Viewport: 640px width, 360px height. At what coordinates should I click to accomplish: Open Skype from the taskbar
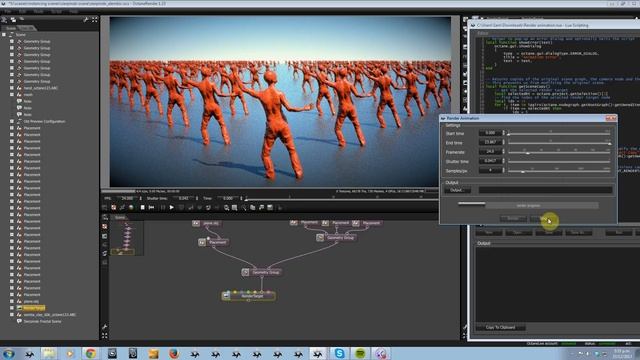[339, 353]
